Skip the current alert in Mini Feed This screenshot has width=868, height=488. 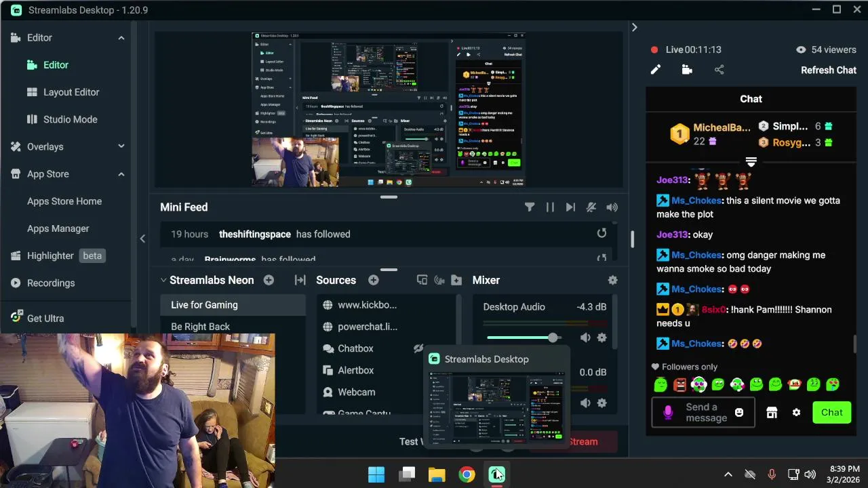click(570, 207)
